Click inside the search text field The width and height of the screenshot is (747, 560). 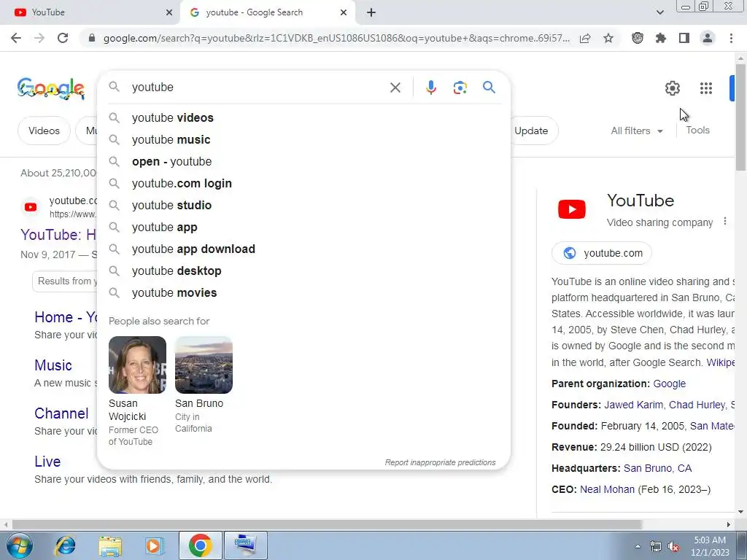pos(258,87)
